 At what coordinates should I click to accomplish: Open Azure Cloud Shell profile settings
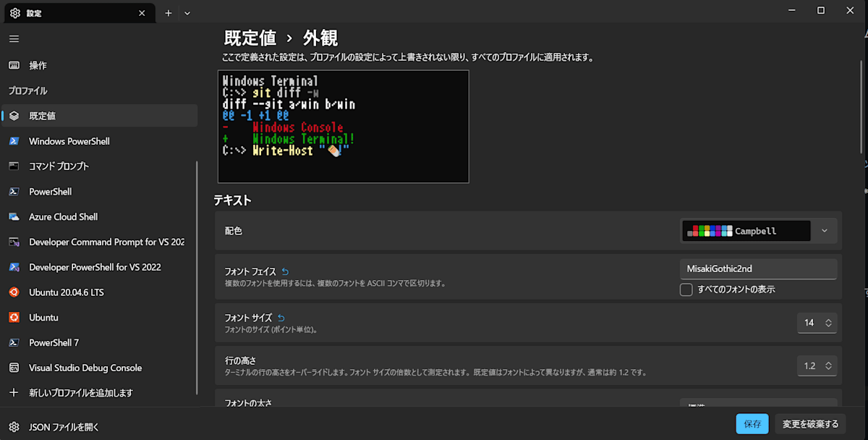pyautogui.click(x=100, y=216)
